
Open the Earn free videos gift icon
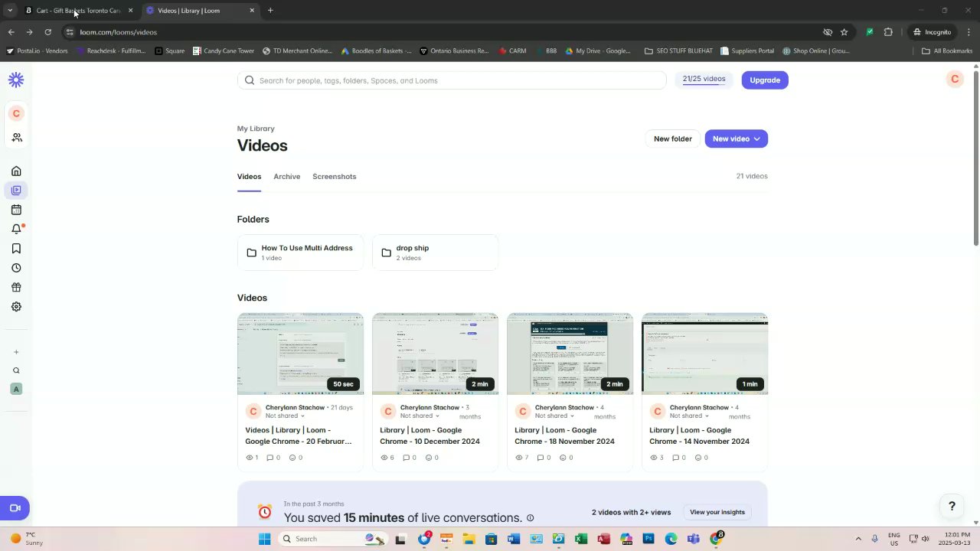16,288
